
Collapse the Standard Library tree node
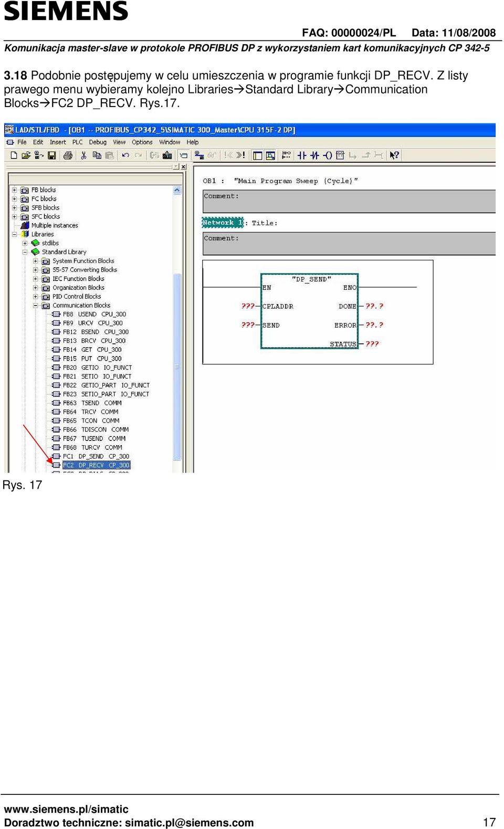25,252
